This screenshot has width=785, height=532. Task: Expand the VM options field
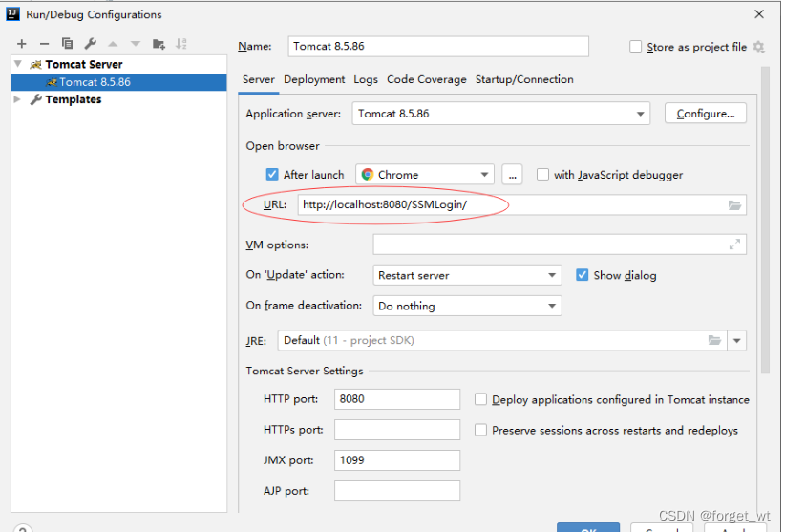coord(734,245)
